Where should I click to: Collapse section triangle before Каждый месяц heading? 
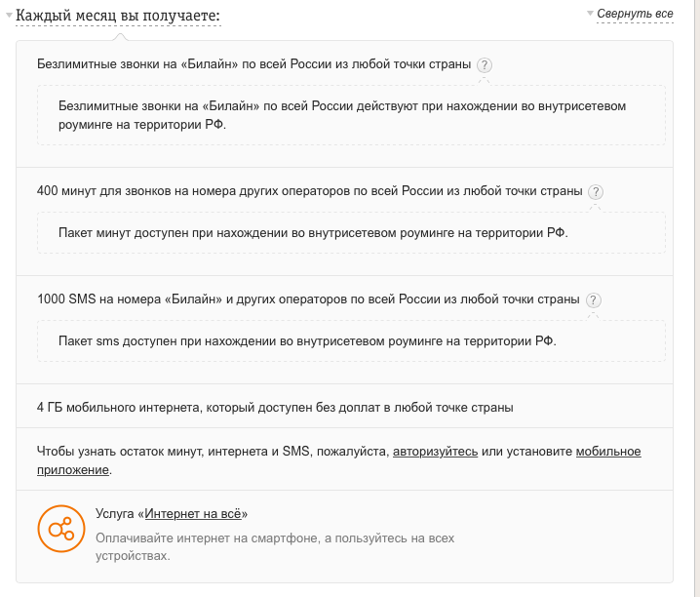tap(9, 16)
